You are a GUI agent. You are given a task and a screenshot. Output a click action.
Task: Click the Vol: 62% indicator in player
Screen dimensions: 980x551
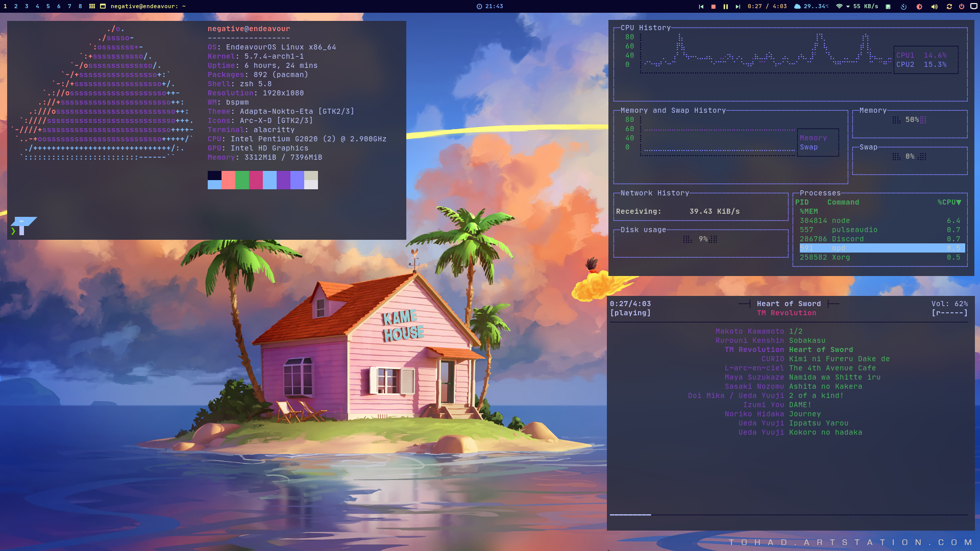click(x=949, y=304)
